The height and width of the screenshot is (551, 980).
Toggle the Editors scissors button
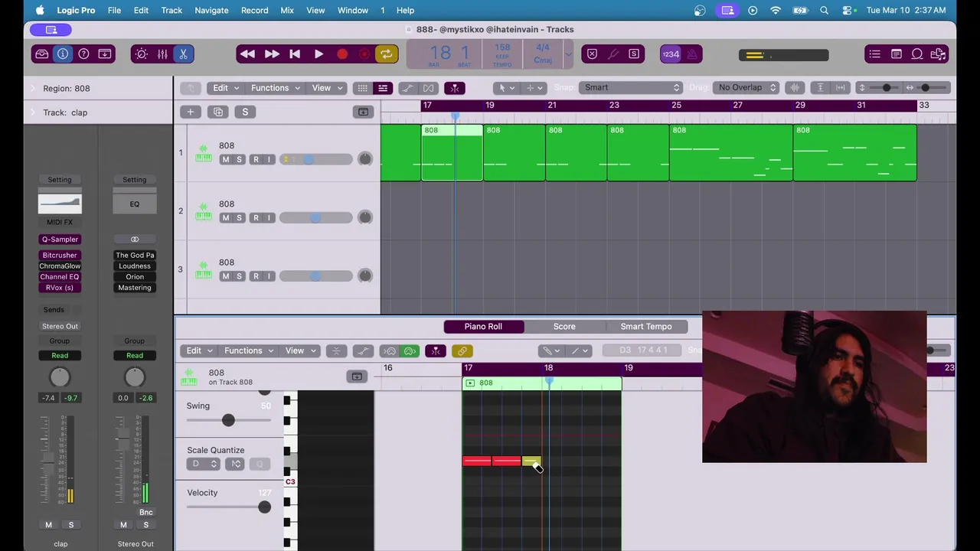[x=183, y=54]
